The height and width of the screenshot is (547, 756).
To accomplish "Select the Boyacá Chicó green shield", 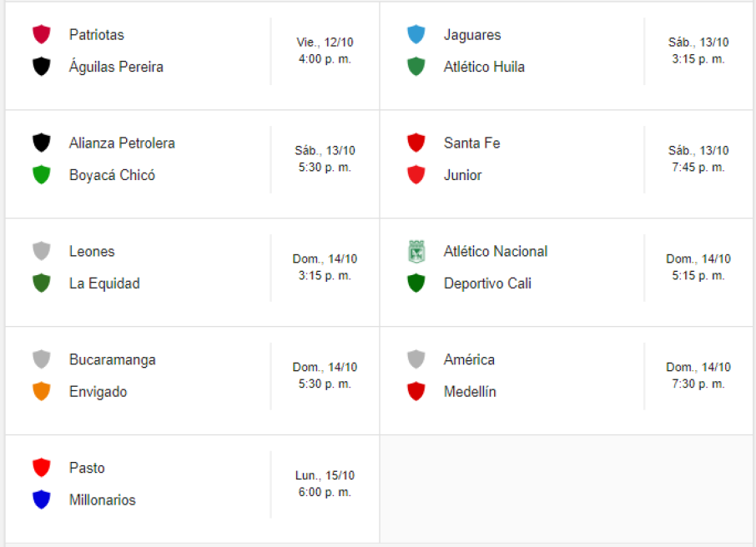I will [x=42, y=175].
